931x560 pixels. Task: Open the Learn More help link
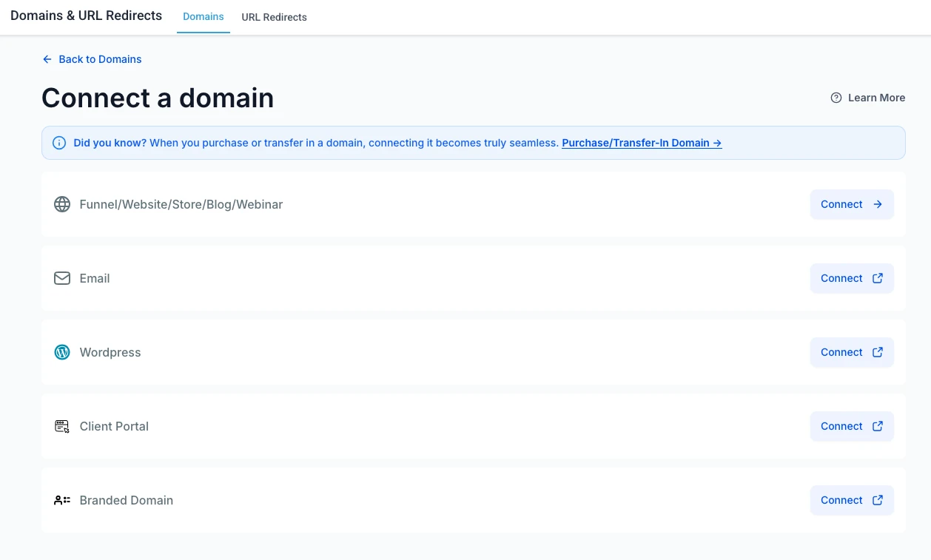coord(868,98)
